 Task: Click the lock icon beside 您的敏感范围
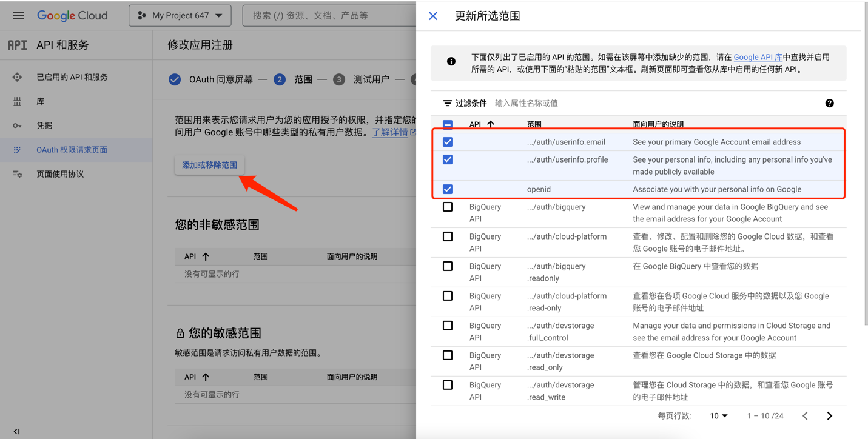180,333
